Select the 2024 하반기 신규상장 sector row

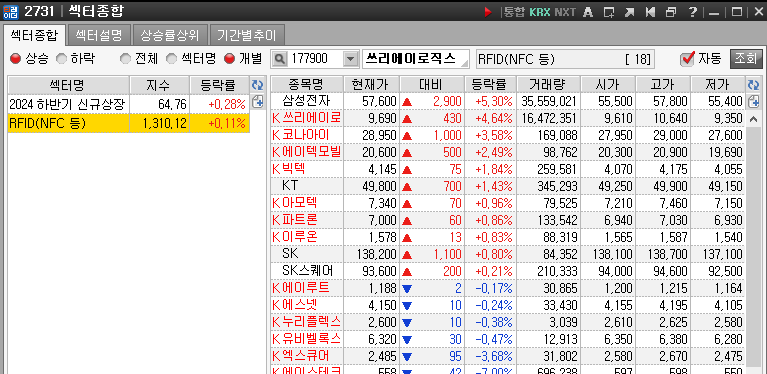click(129, 104)
